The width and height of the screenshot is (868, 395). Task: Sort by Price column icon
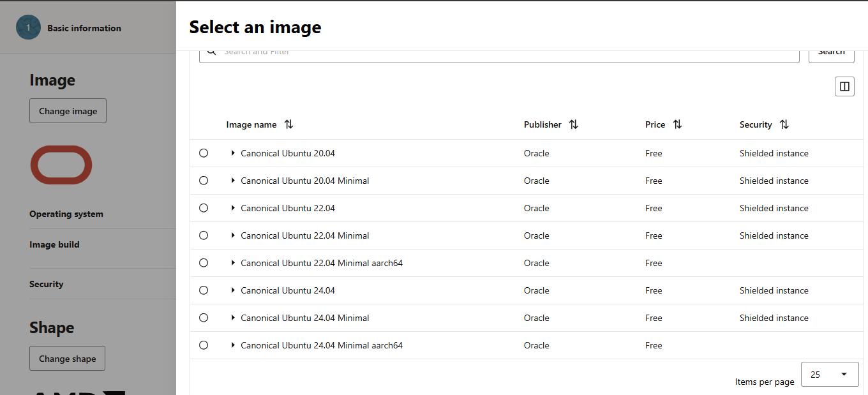pyautogui.click(x=677, y=124)
